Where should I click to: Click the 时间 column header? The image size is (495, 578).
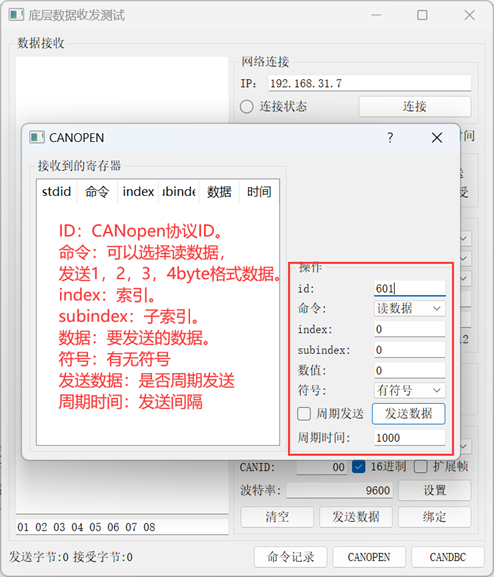(x=259, y=192)
